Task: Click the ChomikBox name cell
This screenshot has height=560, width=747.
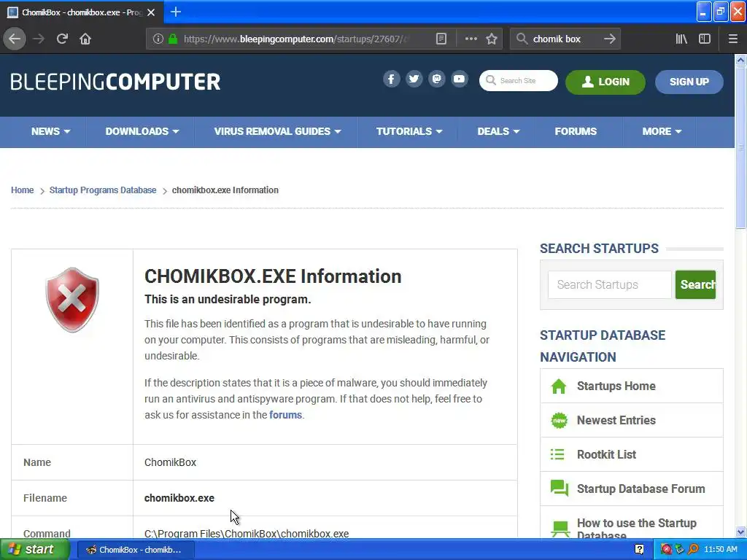Action: click(325, 462)
